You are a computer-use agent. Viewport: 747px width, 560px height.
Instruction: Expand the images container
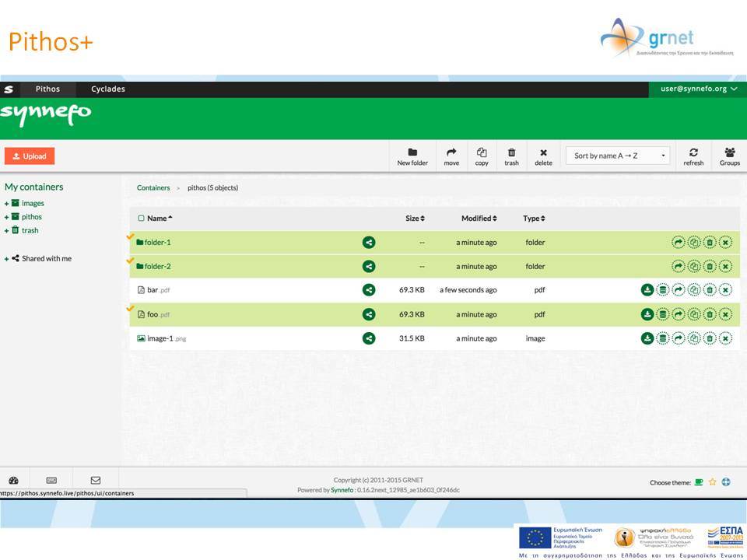point(7,204)
